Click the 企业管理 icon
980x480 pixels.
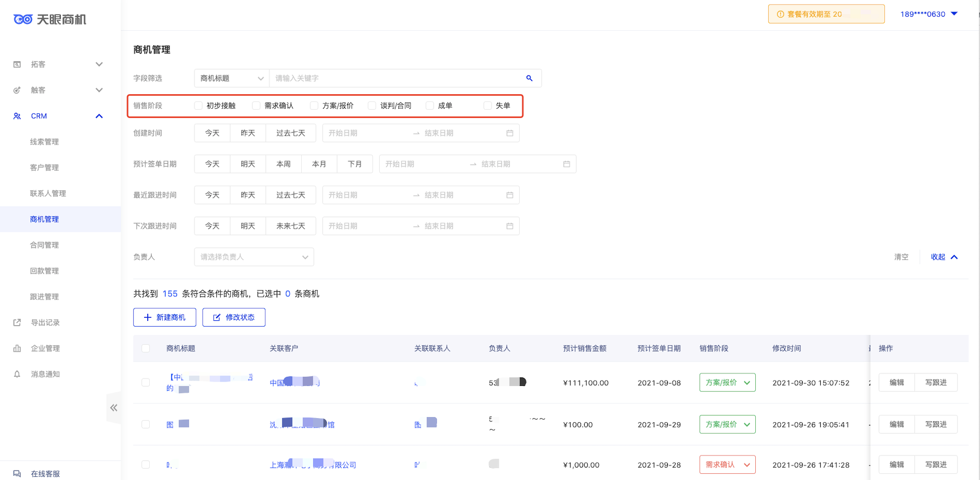17,348
